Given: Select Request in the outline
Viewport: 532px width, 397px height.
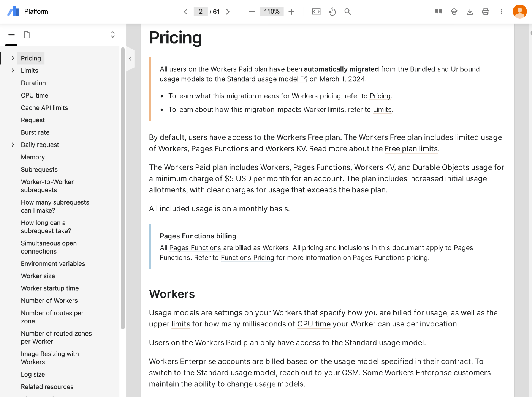Looking at the screenshot, I should tap(33, 120).
